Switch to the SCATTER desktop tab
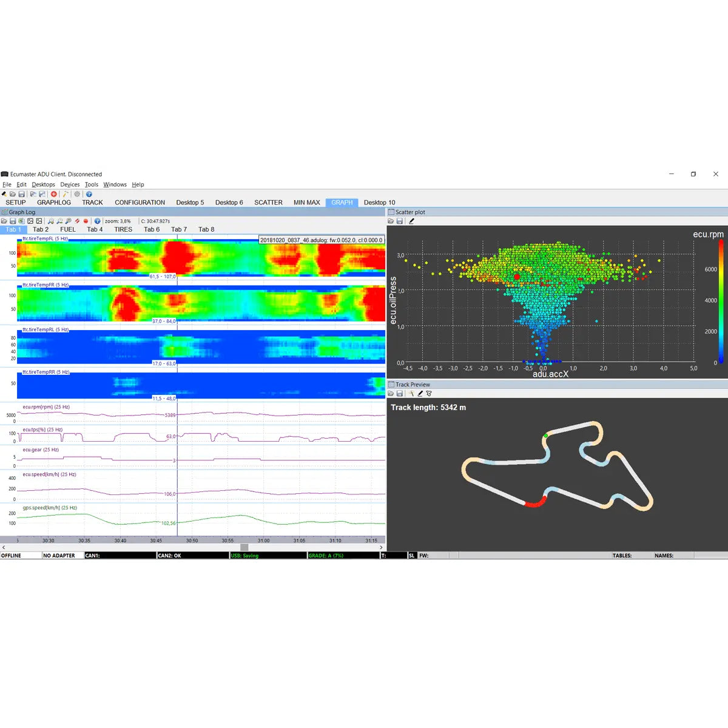 click(268, 203)
